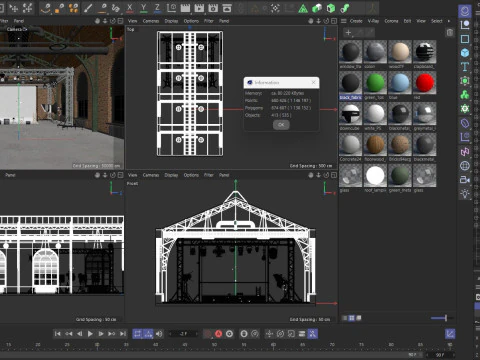Click the green triangle plugin icon
Screen dimensions: 480x360
[303, 8]
